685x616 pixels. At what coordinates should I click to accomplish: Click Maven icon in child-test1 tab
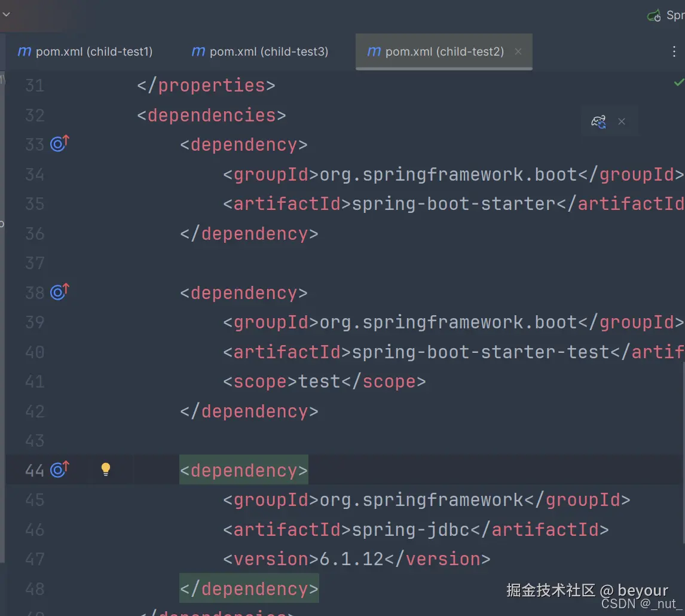tap(24, 51)
